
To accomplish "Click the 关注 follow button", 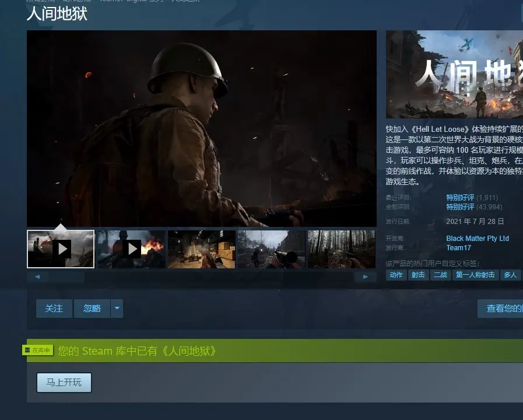I will tap(54, 308).
